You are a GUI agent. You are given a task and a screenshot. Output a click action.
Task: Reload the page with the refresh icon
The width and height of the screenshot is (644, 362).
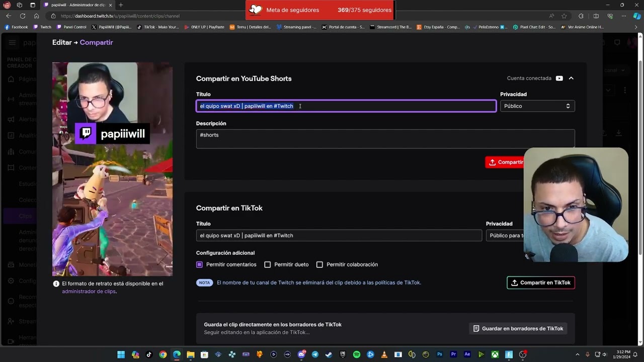point(22,16)
